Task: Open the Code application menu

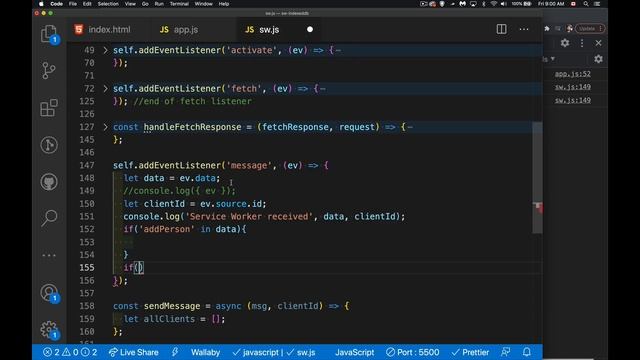Action: tap(56, 4)
